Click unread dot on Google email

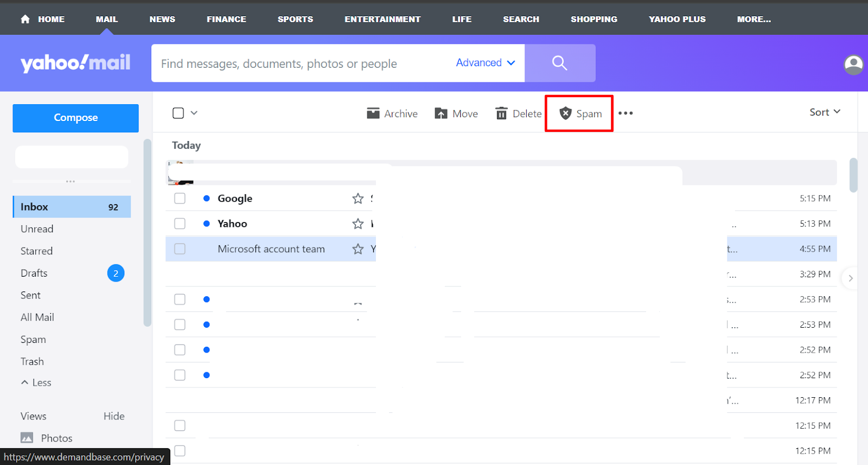point(207,199)
